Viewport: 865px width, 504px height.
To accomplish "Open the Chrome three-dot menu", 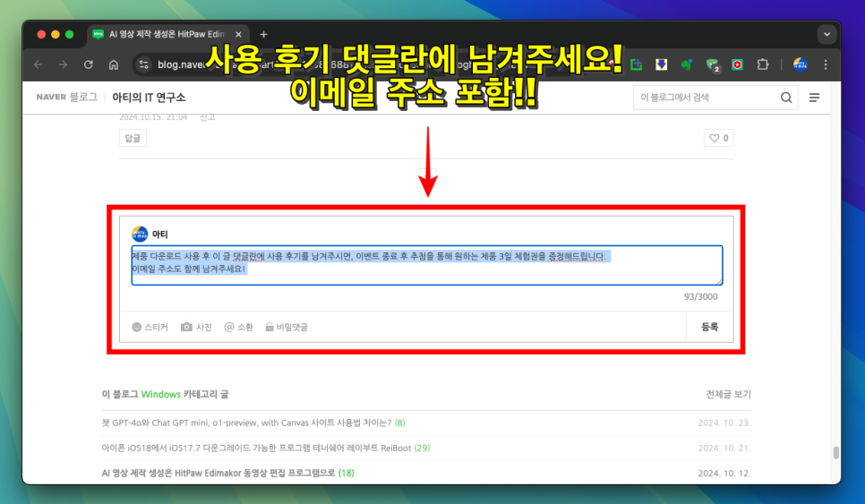I will [826, 64].
